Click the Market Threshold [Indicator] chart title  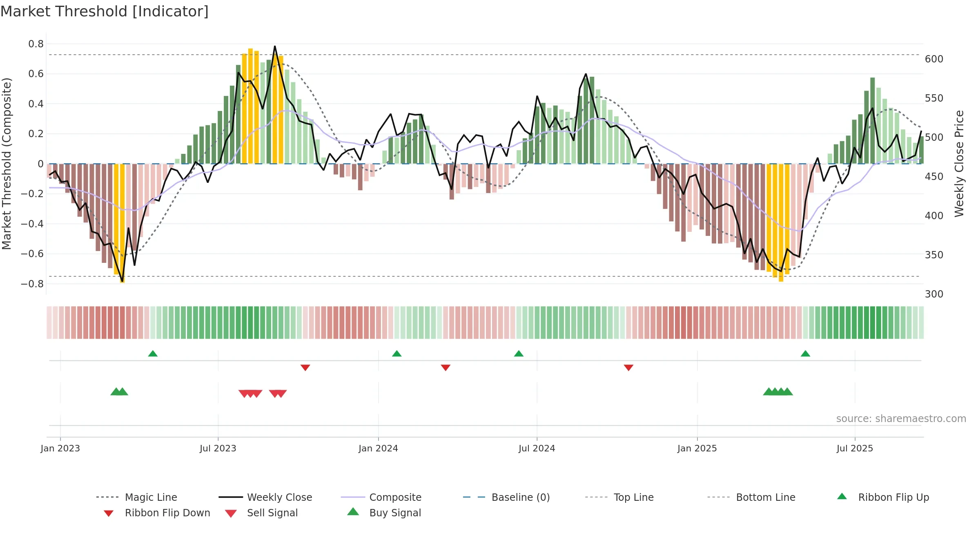tap(105, 11)
